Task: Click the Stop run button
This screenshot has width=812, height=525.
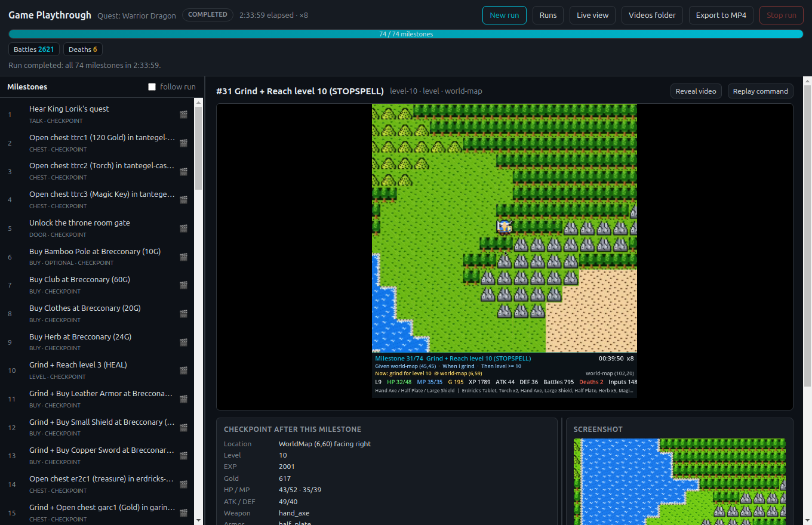Action: click(x=782, y=15)
